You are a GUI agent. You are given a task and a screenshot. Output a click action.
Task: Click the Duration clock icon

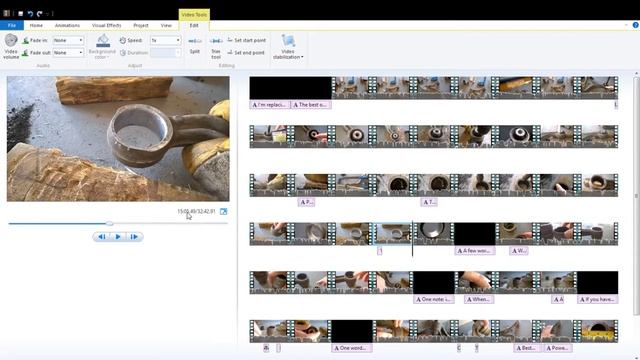point(122,53)
